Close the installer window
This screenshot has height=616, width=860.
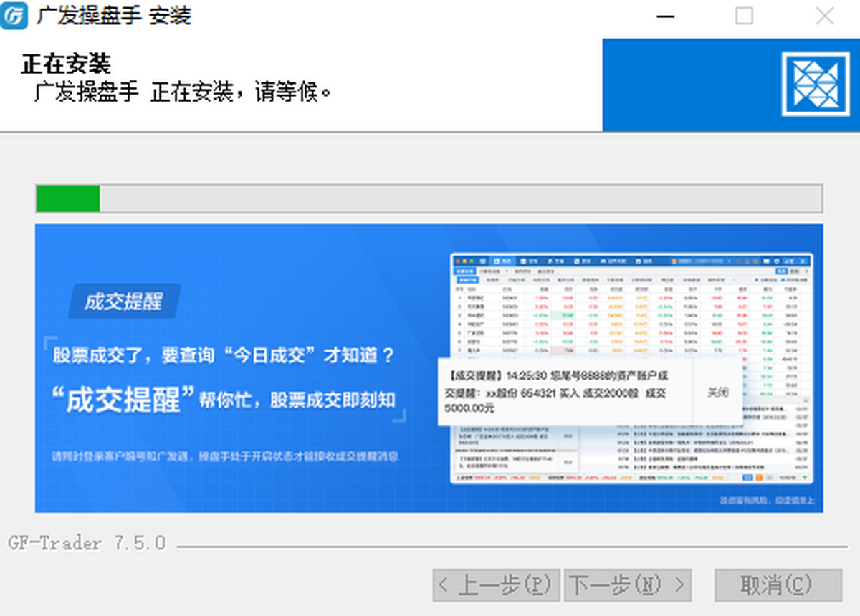(x=825, y=16)
